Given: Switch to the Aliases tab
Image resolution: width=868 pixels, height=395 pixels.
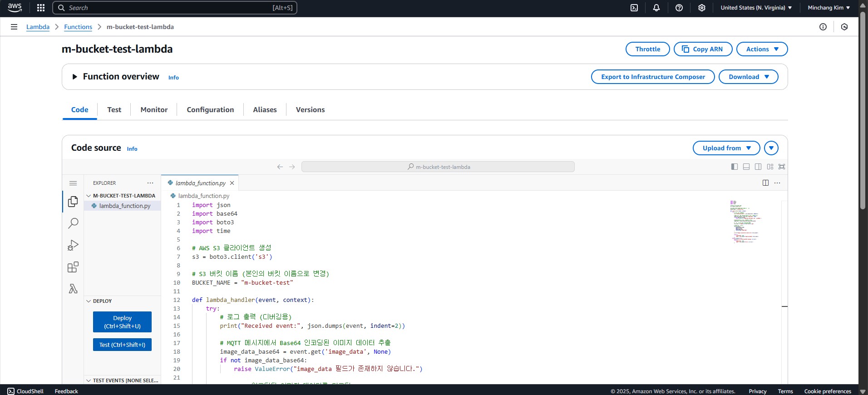Looking at the screenshot, I should click(265, 110).
